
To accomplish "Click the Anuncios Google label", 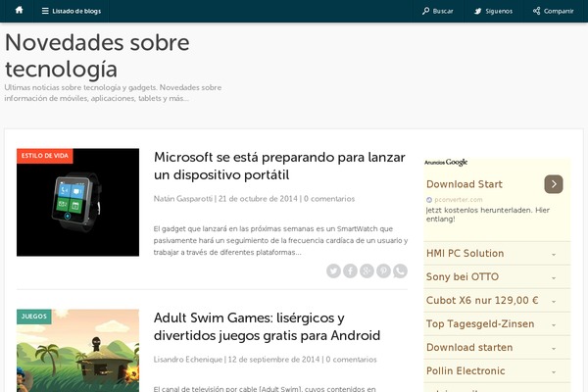I will pyautogui.click(x=446, y=162).
